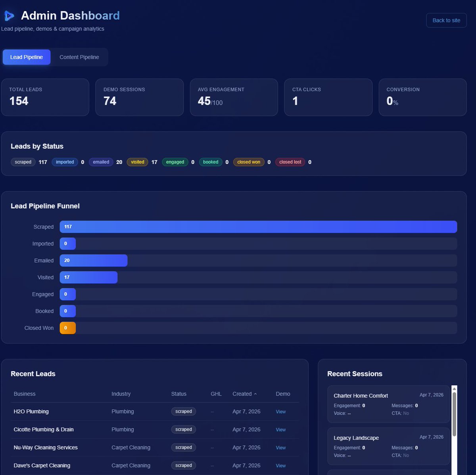Sort by Business column header
The image size is (476, 475).
[25, 394]
